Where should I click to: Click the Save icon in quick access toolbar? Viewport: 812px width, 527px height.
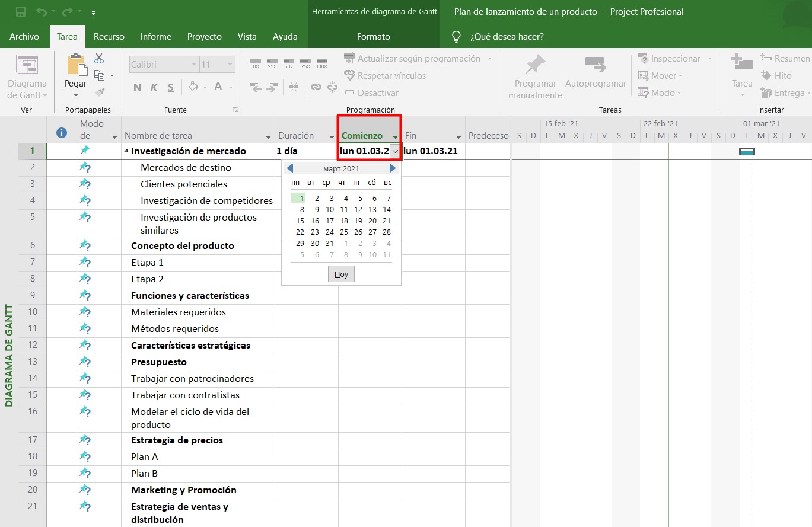21,12
